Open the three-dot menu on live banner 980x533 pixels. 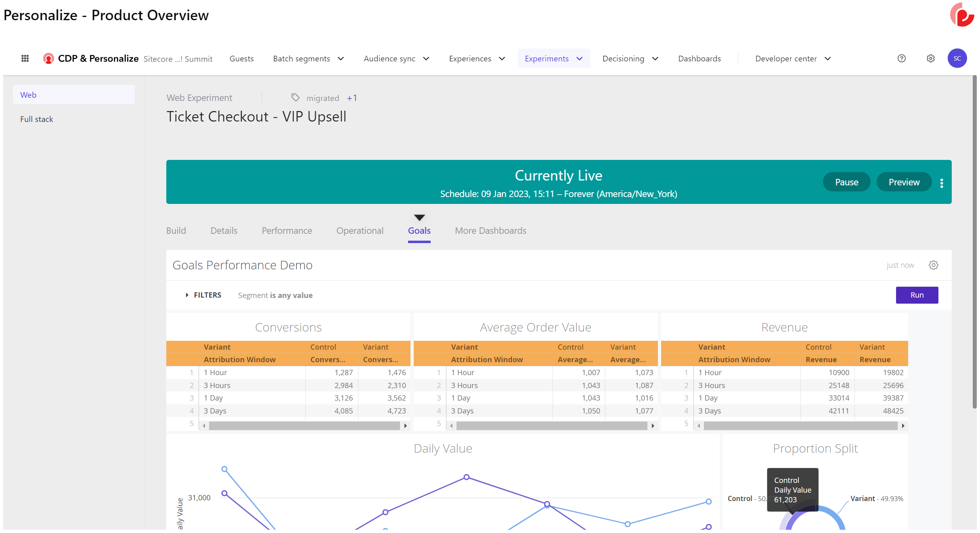pos(942,183)
